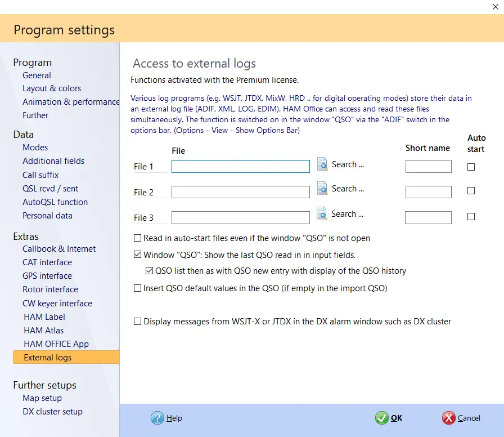
Task: Open Layout & colors settings
Action: point(52,88)
